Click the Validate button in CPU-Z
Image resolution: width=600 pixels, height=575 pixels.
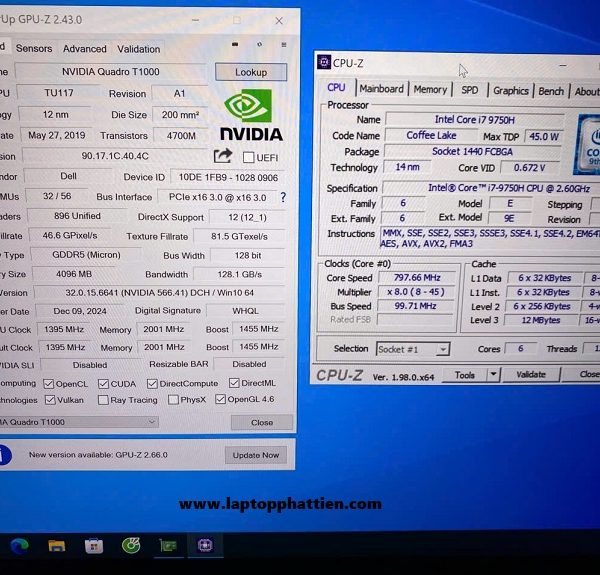tap(531, 375)
